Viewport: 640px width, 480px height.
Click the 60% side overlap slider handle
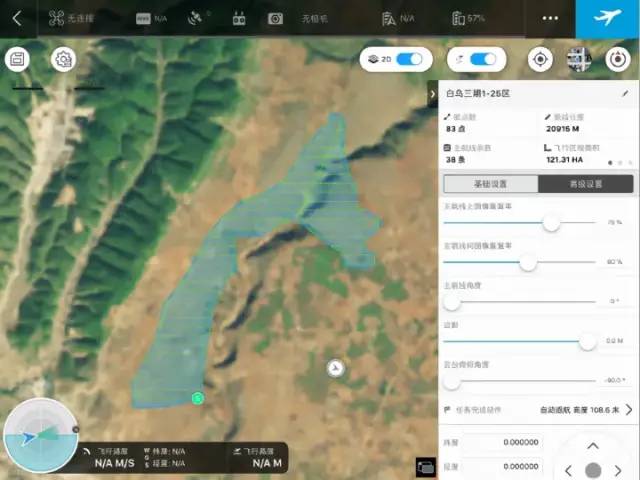(528, 262)
